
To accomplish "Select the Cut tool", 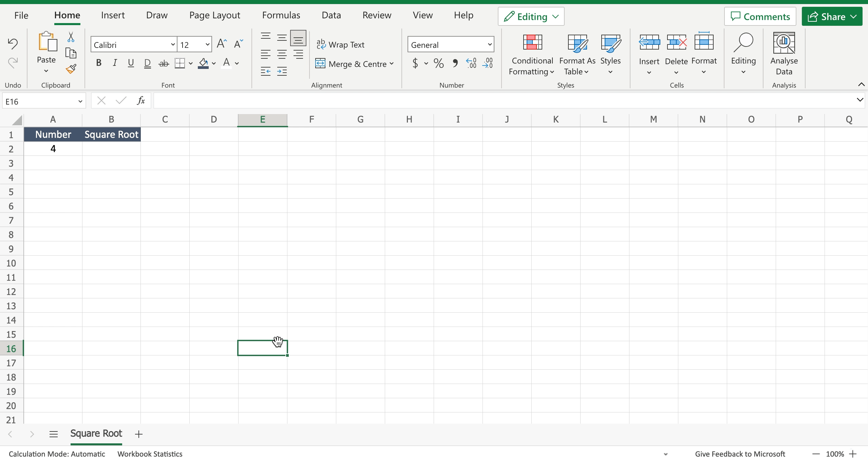I will 70,36.
